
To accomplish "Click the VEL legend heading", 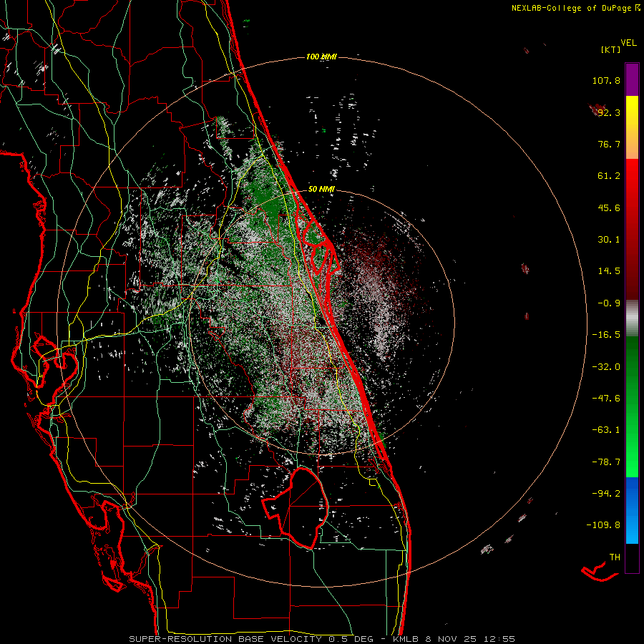I will pos(628,43).
